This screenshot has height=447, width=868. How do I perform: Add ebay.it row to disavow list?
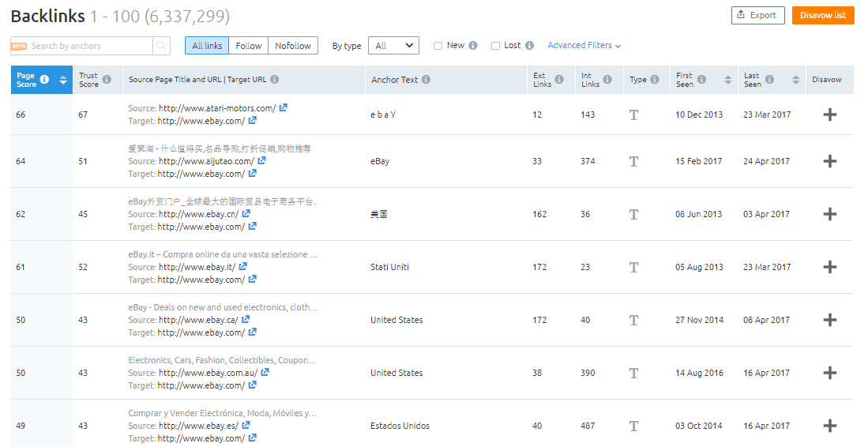pos(830,267)
